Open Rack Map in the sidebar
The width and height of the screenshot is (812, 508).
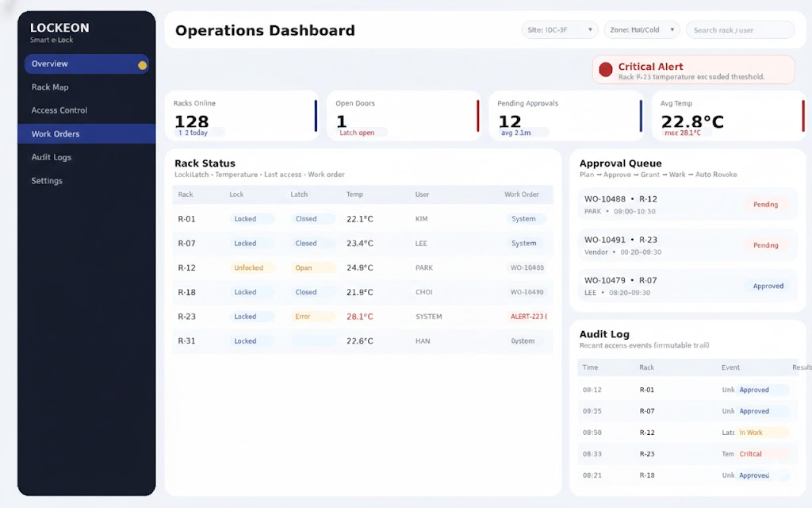[50, 87]
